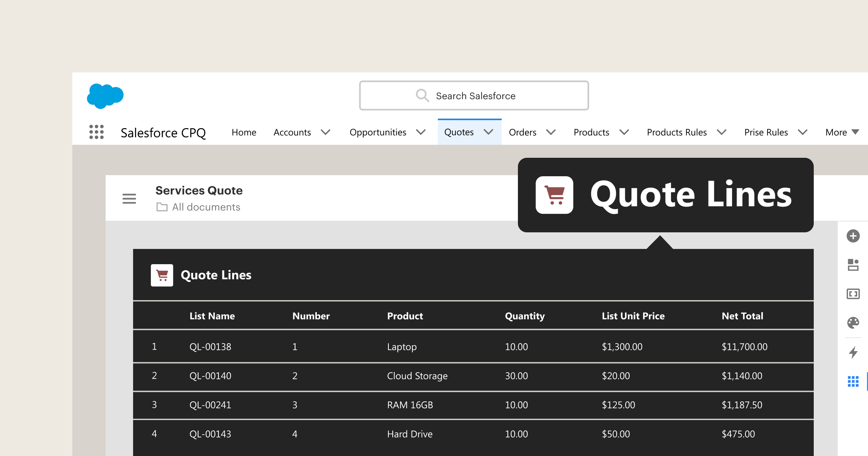Expand the Products dropdown chevron
Image resolution: width=868 pixels, height=456 pixels.
(x=624, y=132)
